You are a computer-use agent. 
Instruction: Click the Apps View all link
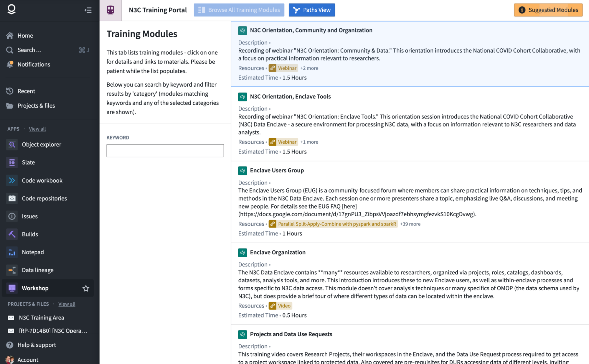pyautogui.click(x=37, y=129)
